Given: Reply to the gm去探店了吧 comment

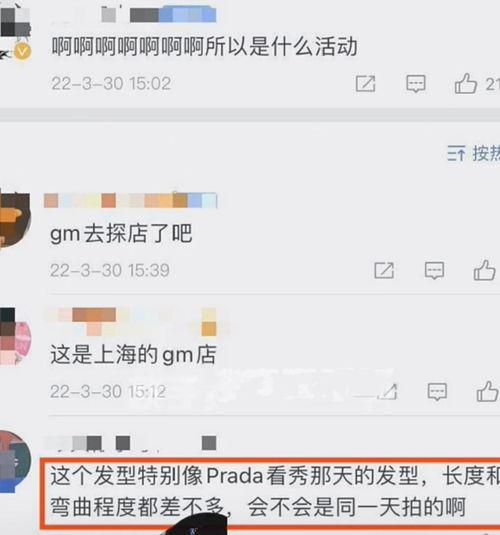Looking at the screenshot, I should [434, 271].
